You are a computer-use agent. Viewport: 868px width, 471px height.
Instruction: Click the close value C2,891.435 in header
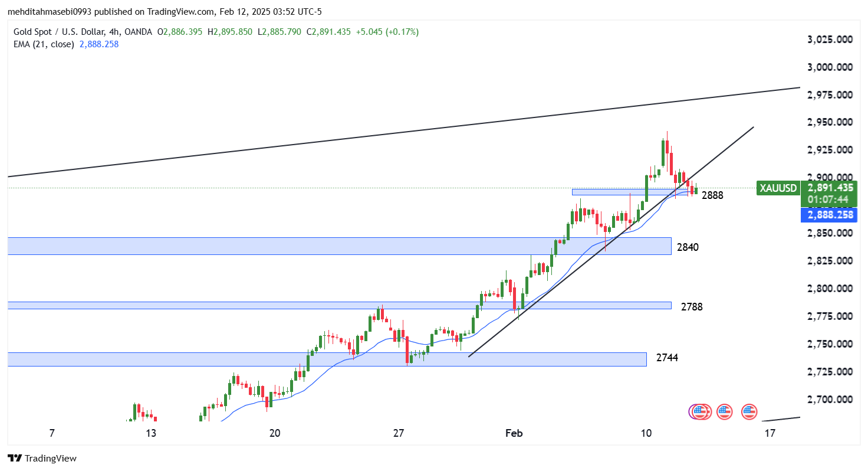pyautogui.click(x=330, y=32)
